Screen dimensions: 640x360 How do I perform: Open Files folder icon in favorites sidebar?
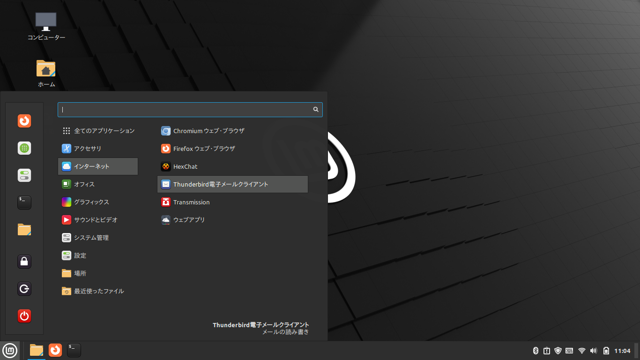pyautogui.click(x=24, y=229)
